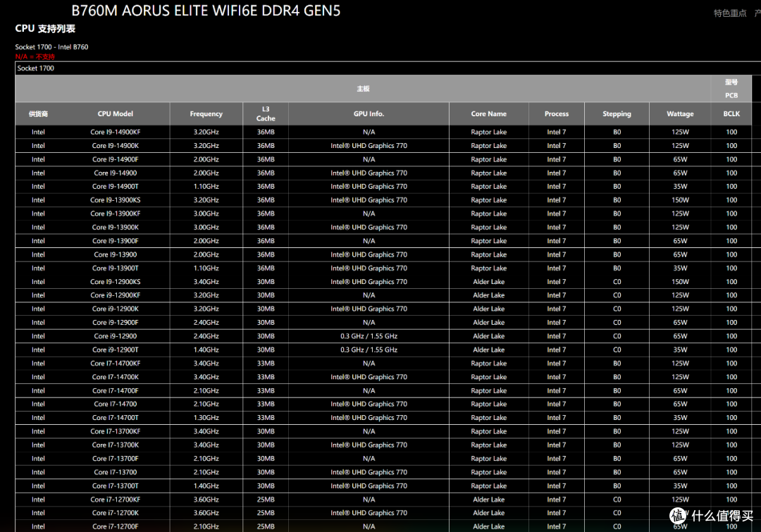Select Core I9-13900T model cell
The width and height of the screenshot is (761, 532).
[x=115, y=268]
